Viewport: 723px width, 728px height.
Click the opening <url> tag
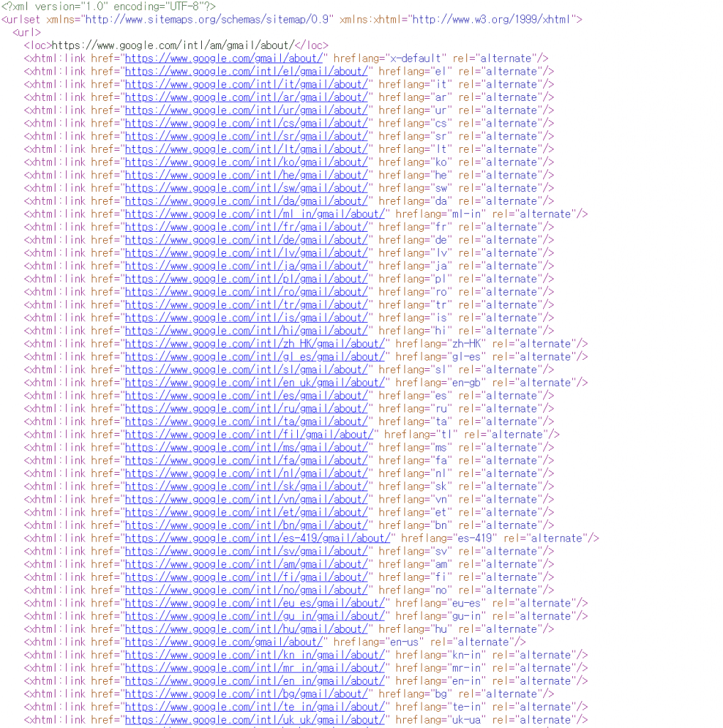click(26, 33)
